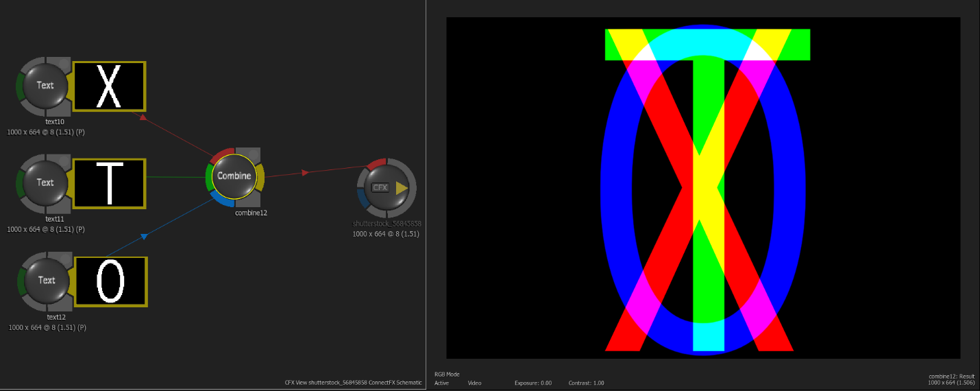This screenshot has height=391, width=980.
Task: Click the blue input tab on Combine node
Action: tap(221, 200)
